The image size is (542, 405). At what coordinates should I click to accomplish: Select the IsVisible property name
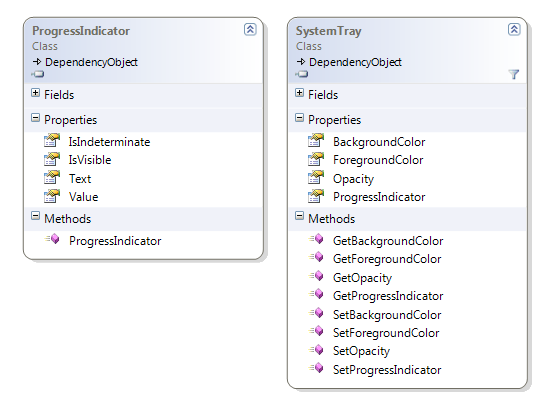coord(90,160)
